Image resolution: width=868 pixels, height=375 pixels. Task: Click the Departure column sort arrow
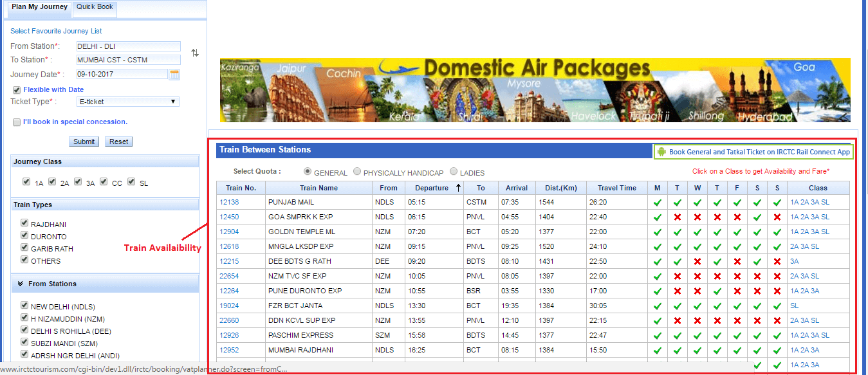[458, 188]
